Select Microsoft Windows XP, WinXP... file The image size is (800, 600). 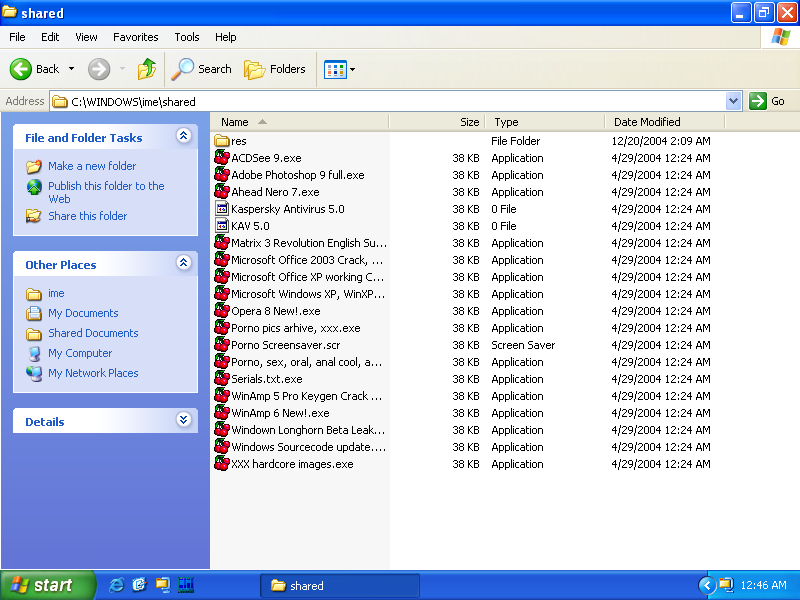pyautogui.click(x=308, y=293)
